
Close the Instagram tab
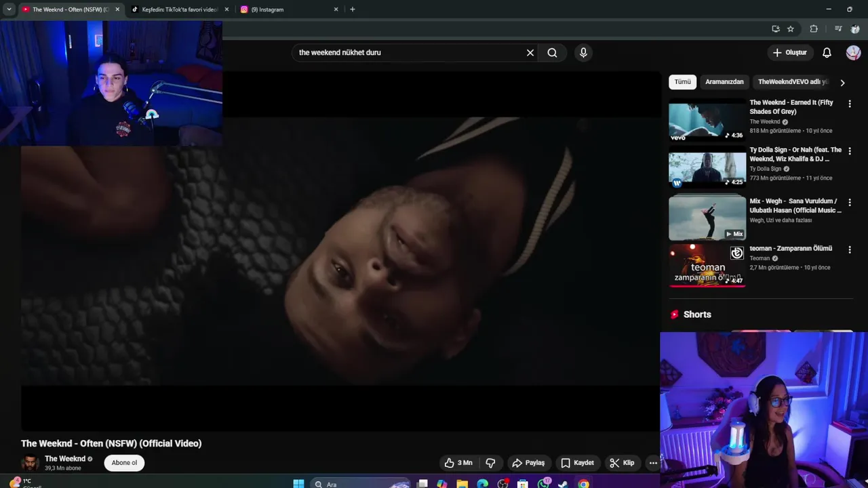[x=336, y=9]
